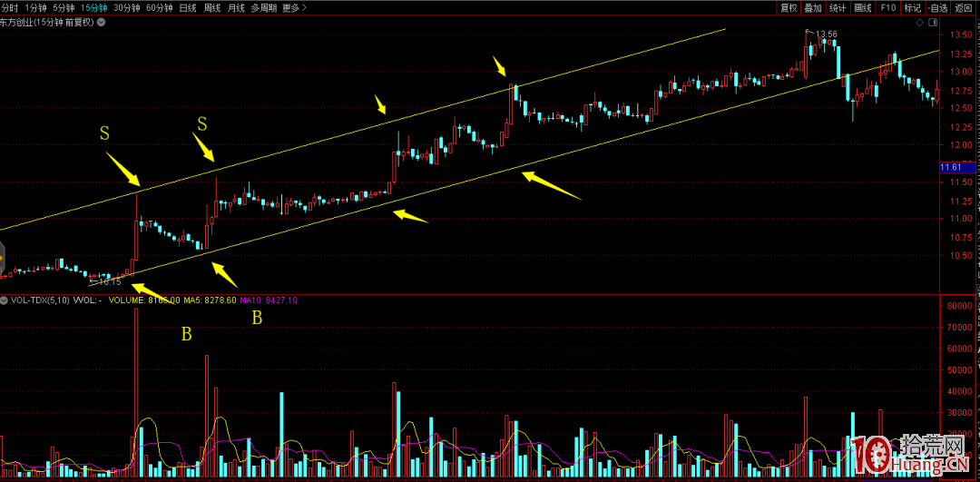Open the VOL-TDX indicator dropdown arrow
980x482 pixels.
pyautogui.click(x=5, y=300)
